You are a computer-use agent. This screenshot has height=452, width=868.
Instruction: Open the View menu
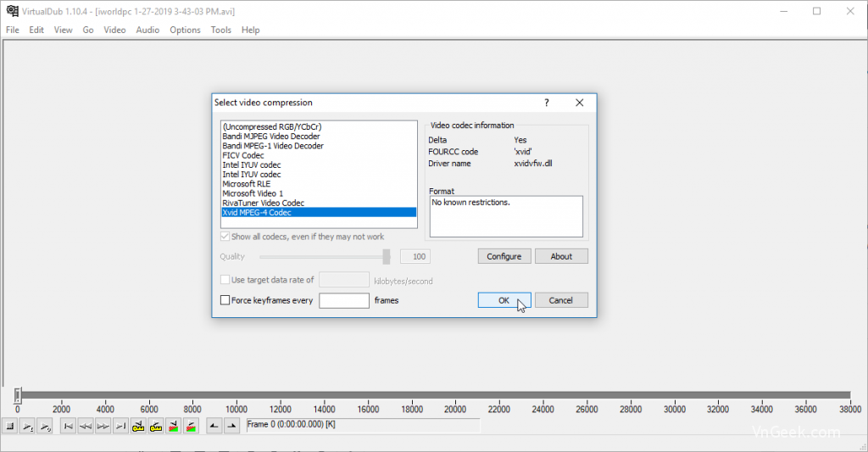click(x=63, y=30)
